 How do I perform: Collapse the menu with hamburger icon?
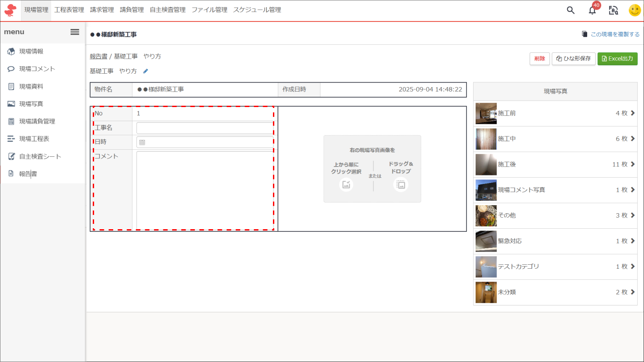click(75, 32)
